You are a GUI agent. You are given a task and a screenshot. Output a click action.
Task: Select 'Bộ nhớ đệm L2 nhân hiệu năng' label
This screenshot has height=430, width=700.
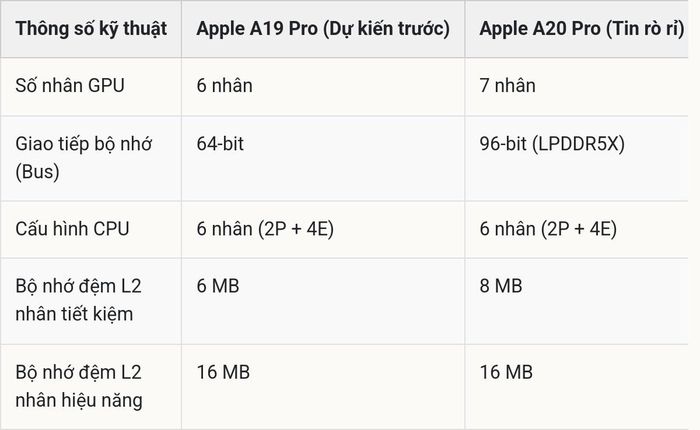tap(79, 386)
